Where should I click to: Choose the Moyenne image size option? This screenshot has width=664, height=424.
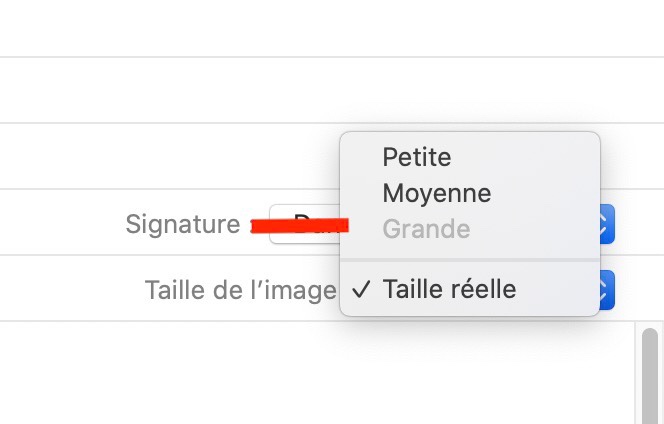pyautogui.click(x=436, y=193)
